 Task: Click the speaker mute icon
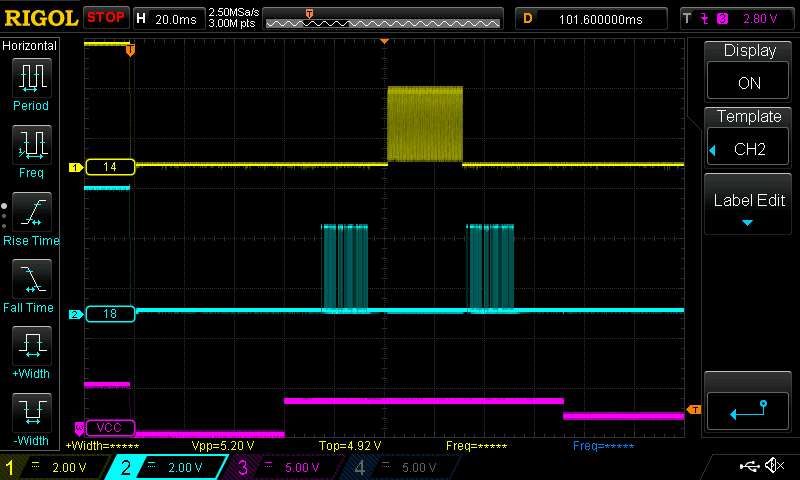pyautogui.click(x=773, y=466)
